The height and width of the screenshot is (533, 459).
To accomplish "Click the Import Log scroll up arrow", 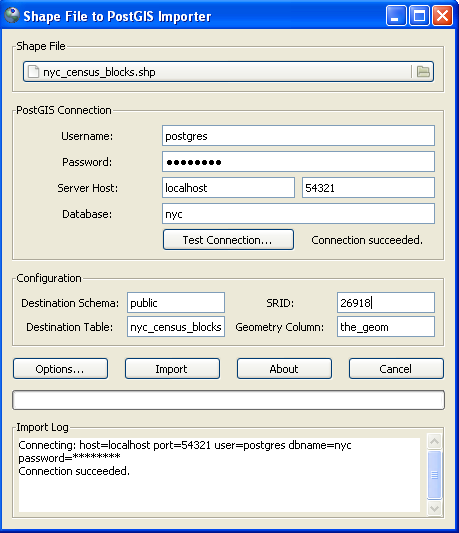I will coord(434,442).
